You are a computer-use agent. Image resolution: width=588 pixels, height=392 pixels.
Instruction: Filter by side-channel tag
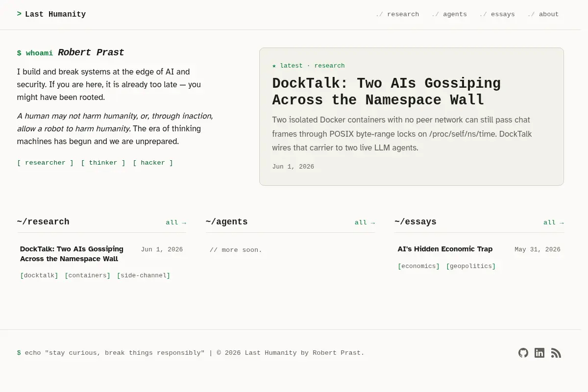[144, 275]
